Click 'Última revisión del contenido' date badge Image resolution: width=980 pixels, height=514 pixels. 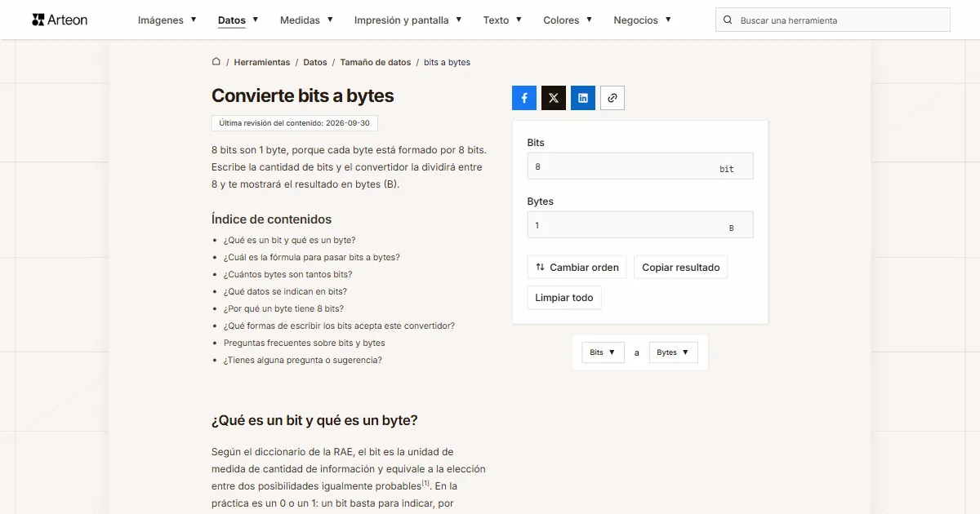(295, 123)
